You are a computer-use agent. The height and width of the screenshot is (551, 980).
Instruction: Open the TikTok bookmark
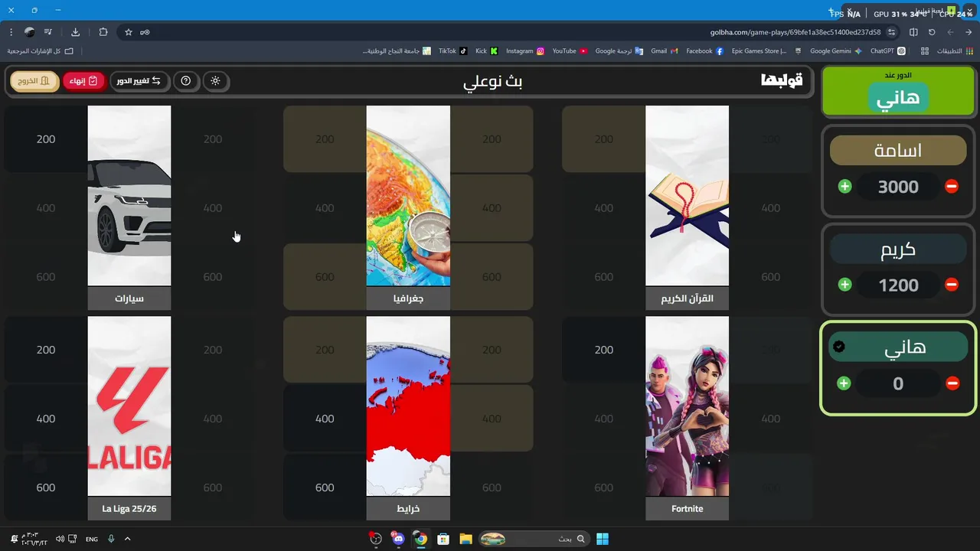452,51
